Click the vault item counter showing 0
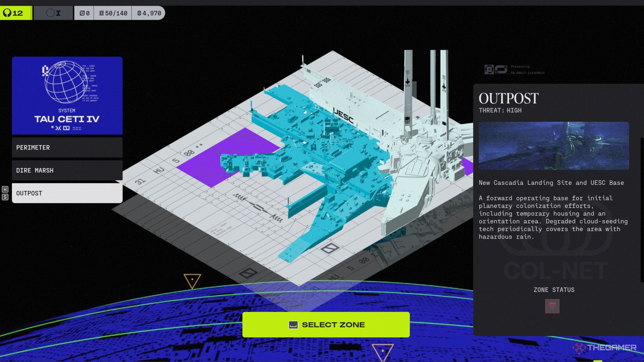This screenshot has height=362, width=644. click(84, 13)
